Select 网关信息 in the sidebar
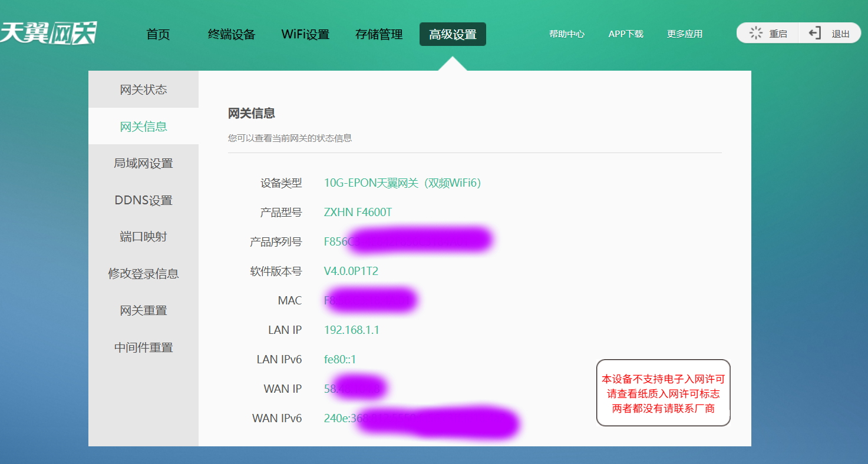This screenshot has width=868, height=464. pos(143,126)
